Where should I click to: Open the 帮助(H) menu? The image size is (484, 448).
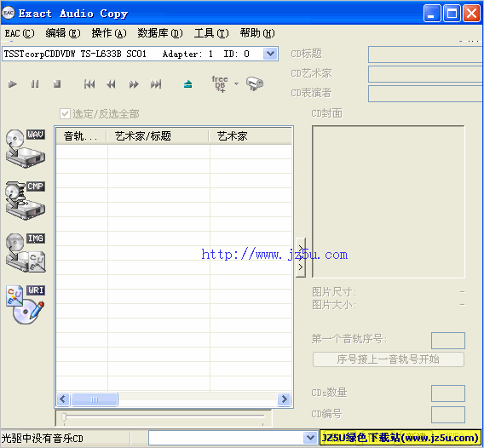(x=257, y=33)
